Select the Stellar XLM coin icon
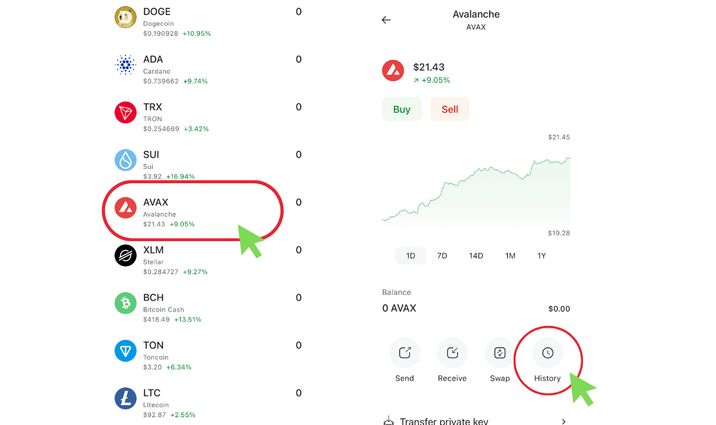 125,255
